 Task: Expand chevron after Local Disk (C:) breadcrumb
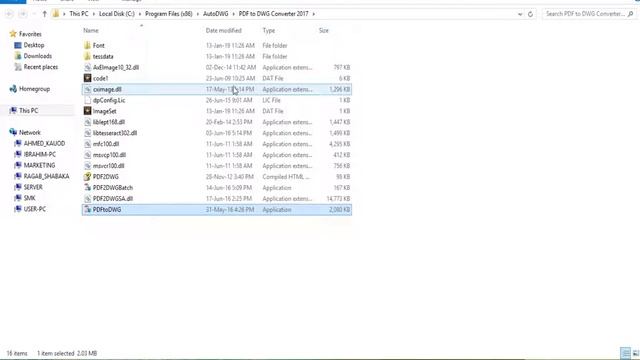coord(140,14)
